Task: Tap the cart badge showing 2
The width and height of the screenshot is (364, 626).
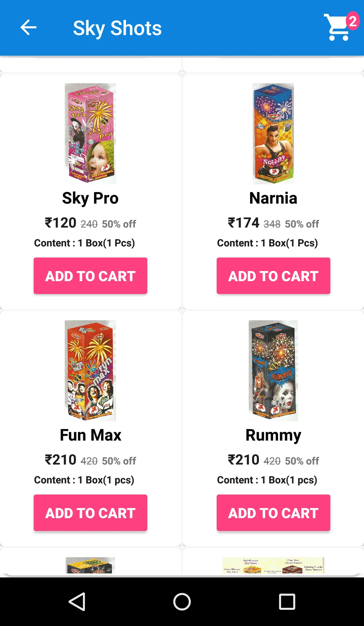Action: (x=353, y=21)
